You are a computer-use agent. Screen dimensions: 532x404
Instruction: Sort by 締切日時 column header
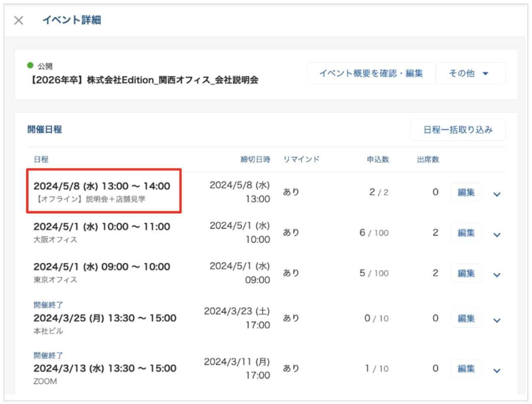255,159
